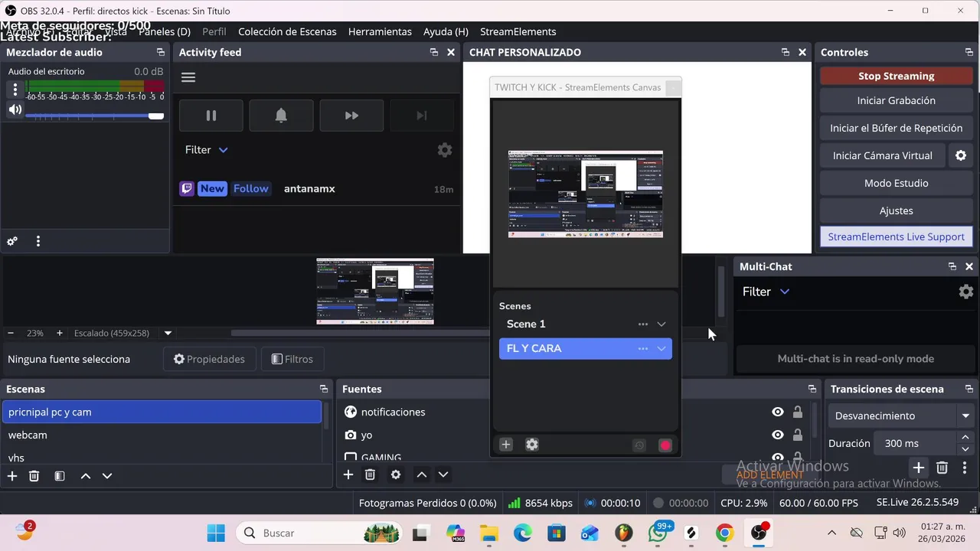Open Ajustes in Controles

tap(896, 210)
